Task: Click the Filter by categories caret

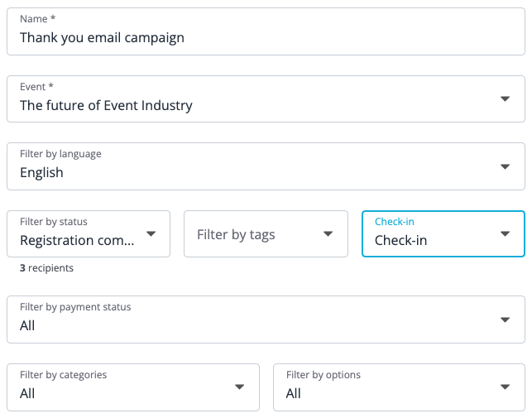Action: [x=240, y=387]
